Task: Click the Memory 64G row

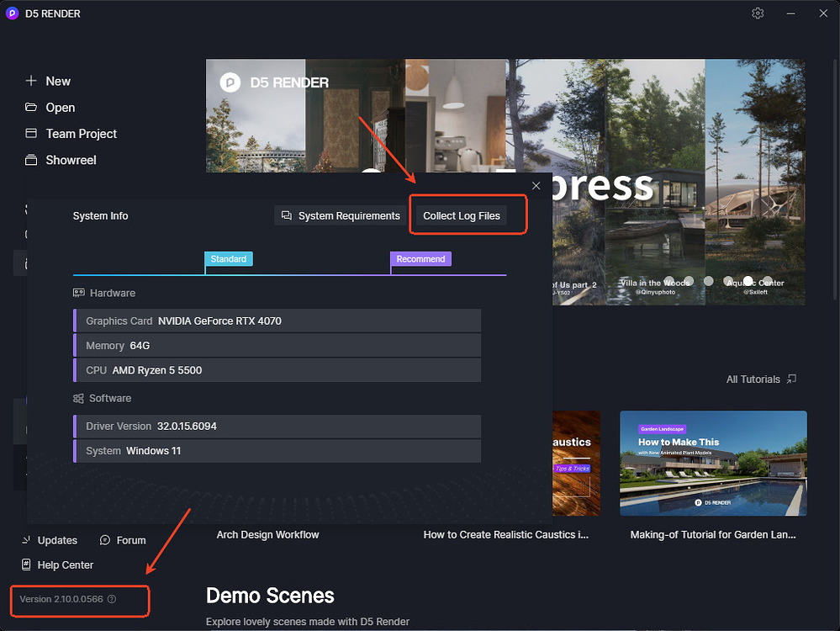Action: [277, 345]
